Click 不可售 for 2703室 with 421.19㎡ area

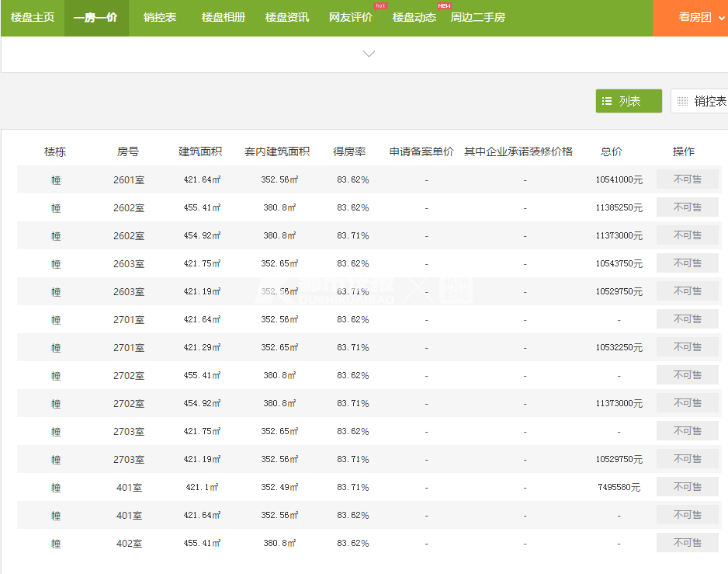[688, 459]
